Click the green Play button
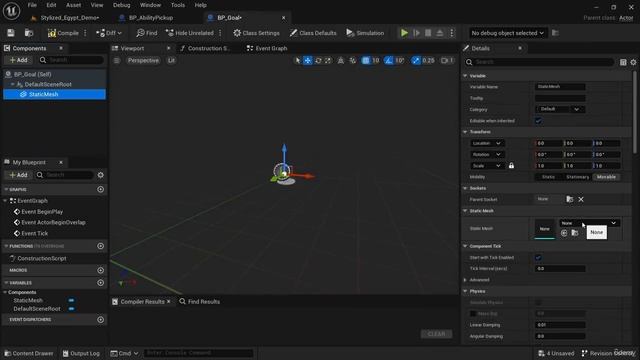 pyautogui.click(x=404, y=33)
